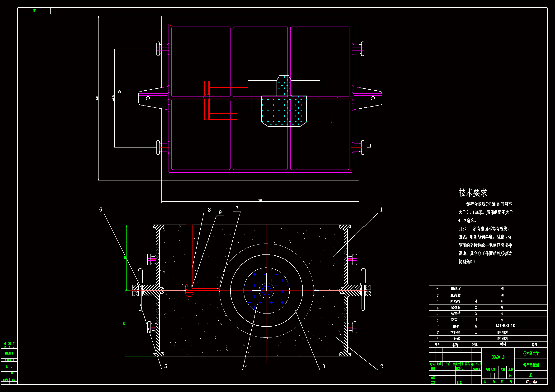
Task: Click the first-angle projection symbol in title block
Action: coord(531,382)
